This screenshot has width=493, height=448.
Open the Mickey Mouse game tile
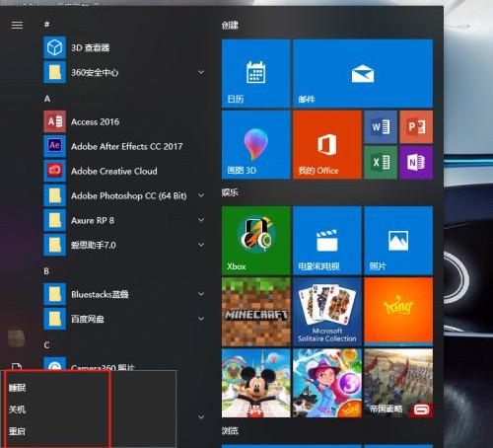[256, 383]
